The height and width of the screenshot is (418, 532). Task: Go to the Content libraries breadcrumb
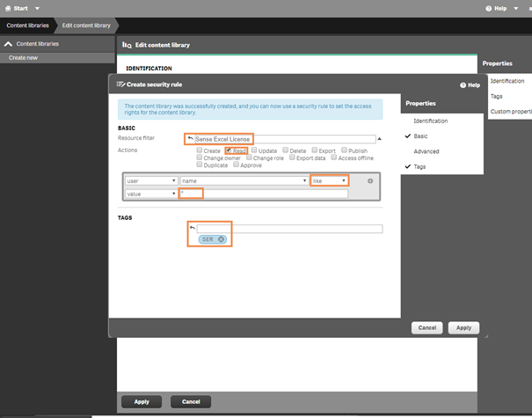27,26
